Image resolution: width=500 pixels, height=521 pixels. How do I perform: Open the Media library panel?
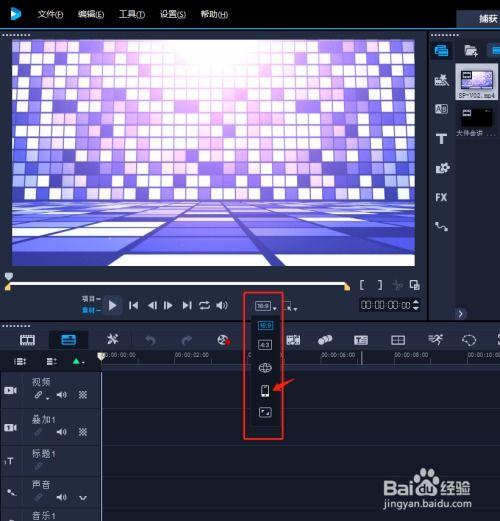(x=441, y=51)
